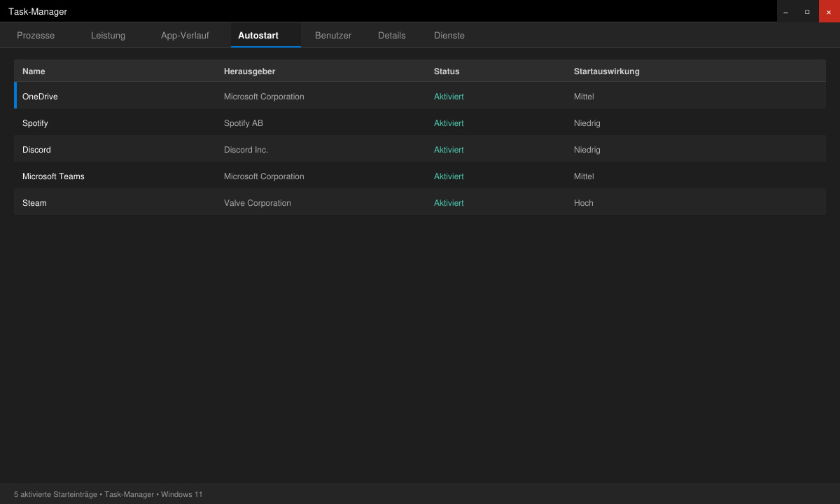Open the Dienste tab
Screen dimensions: 840x504
pos(449,35)
